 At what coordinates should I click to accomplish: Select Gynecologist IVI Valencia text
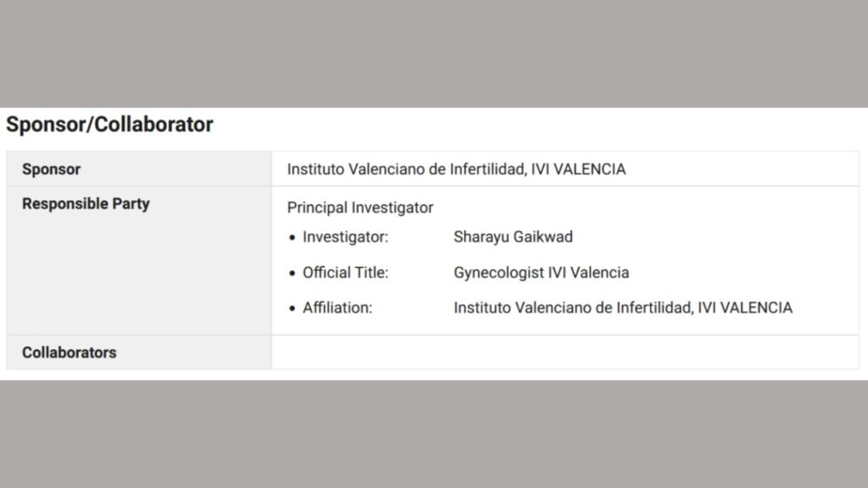[x=542, y=273]
